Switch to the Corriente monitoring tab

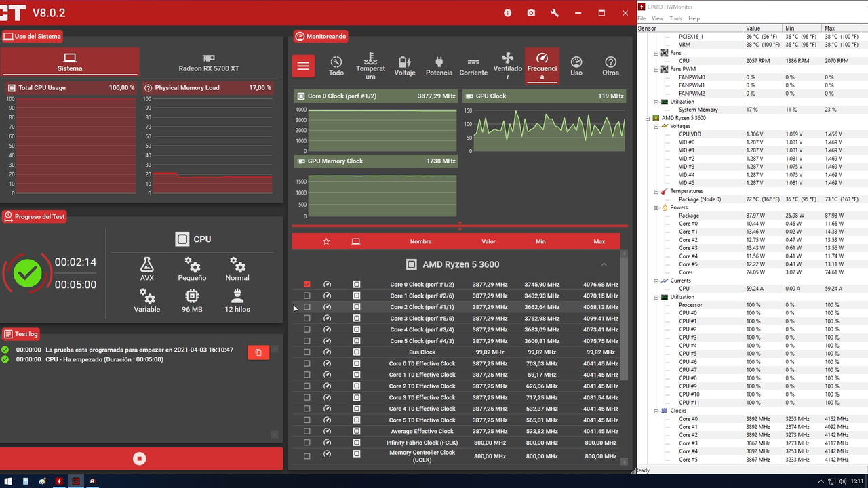click(473, 66)
